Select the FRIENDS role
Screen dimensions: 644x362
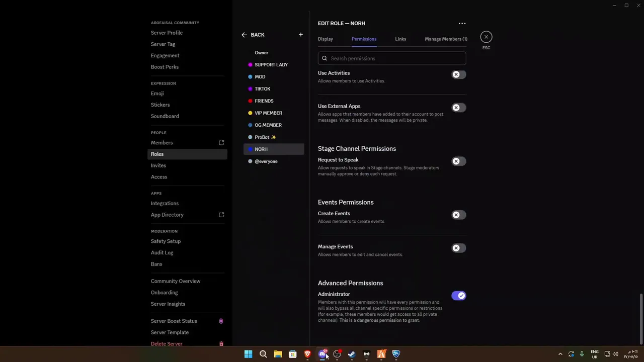(x=274, y=101)
